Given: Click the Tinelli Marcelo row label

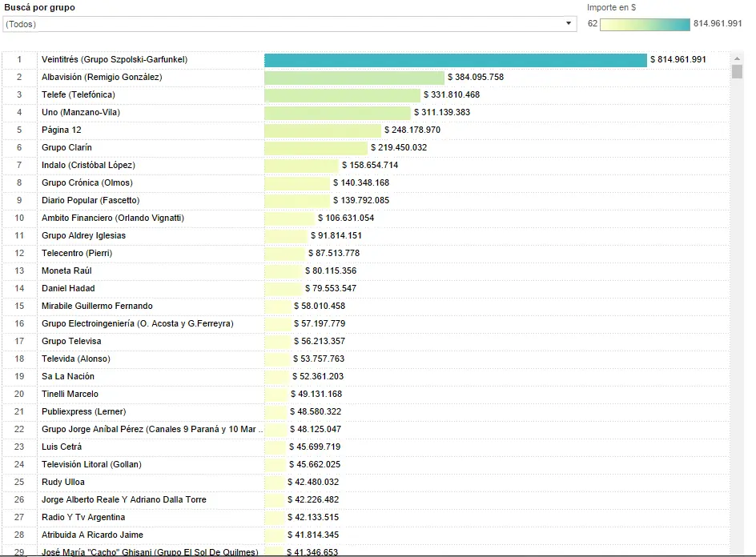Looking at the screenshot, I should [x=70, y=395].
